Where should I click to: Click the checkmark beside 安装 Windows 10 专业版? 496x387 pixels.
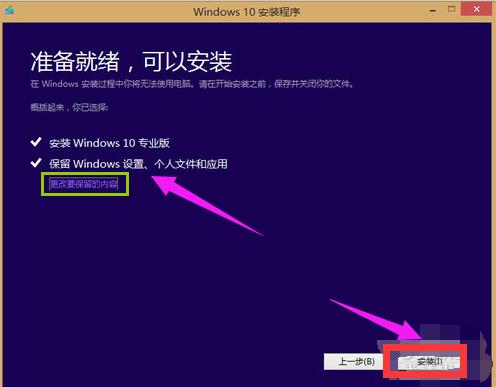pyautogui.click(x=36, y=142)
